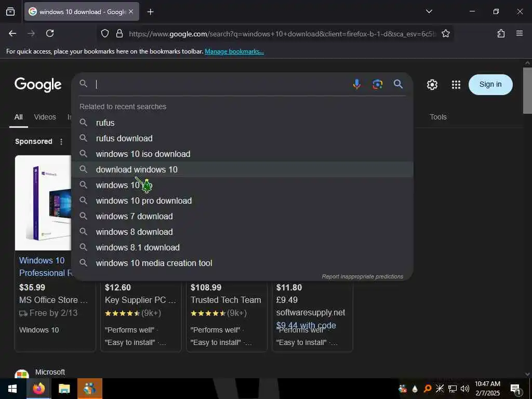Open the Firefox application menu

pos(519,33)
